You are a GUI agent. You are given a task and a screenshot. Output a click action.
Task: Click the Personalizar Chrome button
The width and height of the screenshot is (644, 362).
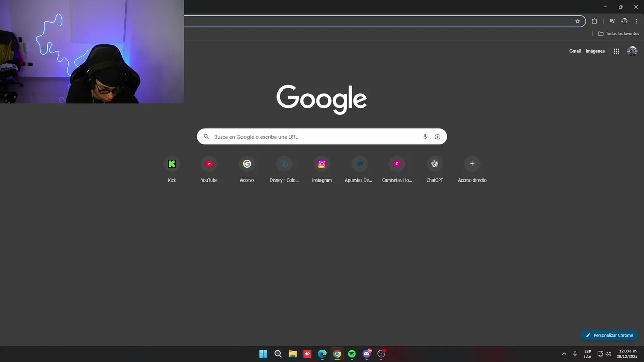[x=610, y=335]
